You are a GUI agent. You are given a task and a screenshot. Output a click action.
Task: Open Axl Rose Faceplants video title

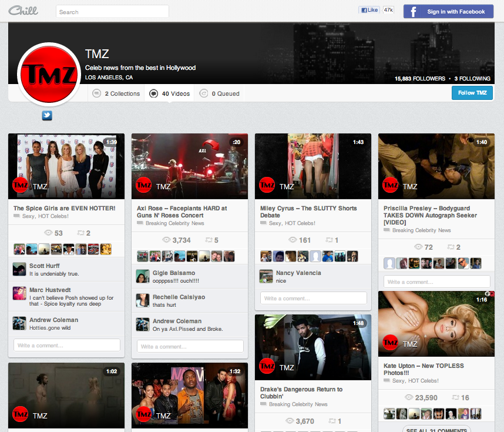182,212
